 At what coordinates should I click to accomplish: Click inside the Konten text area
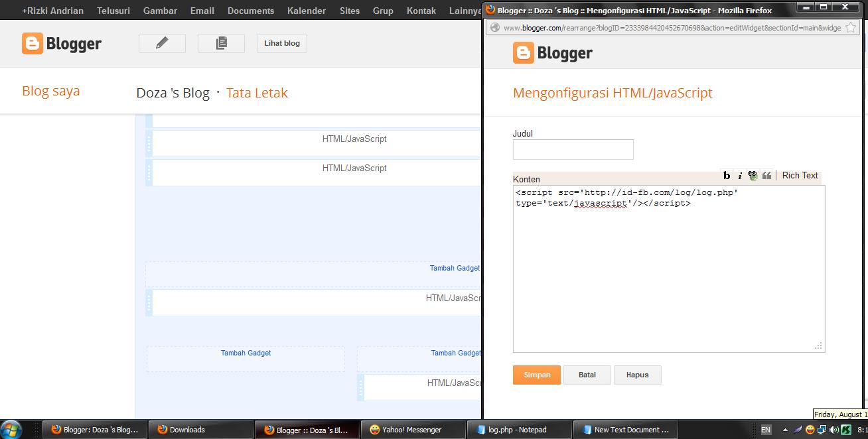(x=669, y=269)
